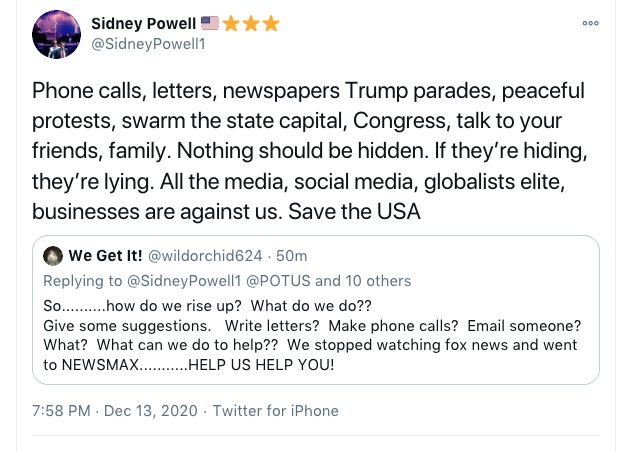Click the We Get It! avatar icon
This screenshot has height=450, width=627.
(54, 258)
